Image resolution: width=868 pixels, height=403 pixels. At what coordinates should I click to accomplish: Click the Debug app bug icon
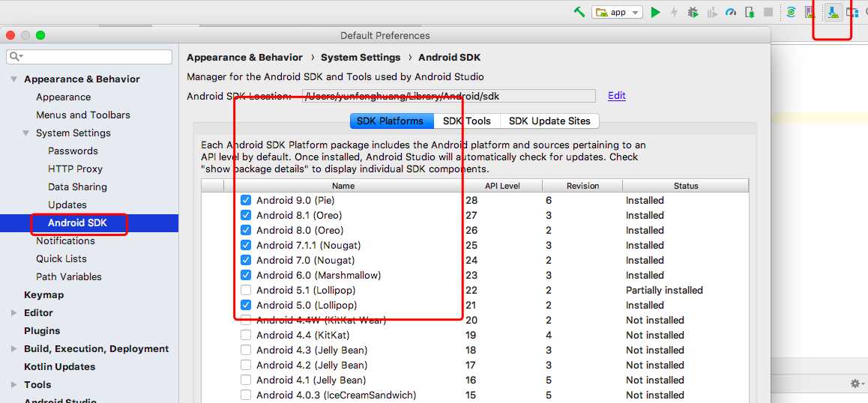[693, 12]
